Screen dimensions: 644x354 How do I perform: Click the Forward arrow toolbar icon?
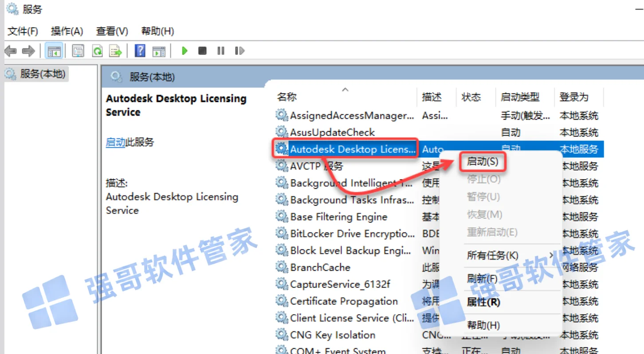point(28,51)
